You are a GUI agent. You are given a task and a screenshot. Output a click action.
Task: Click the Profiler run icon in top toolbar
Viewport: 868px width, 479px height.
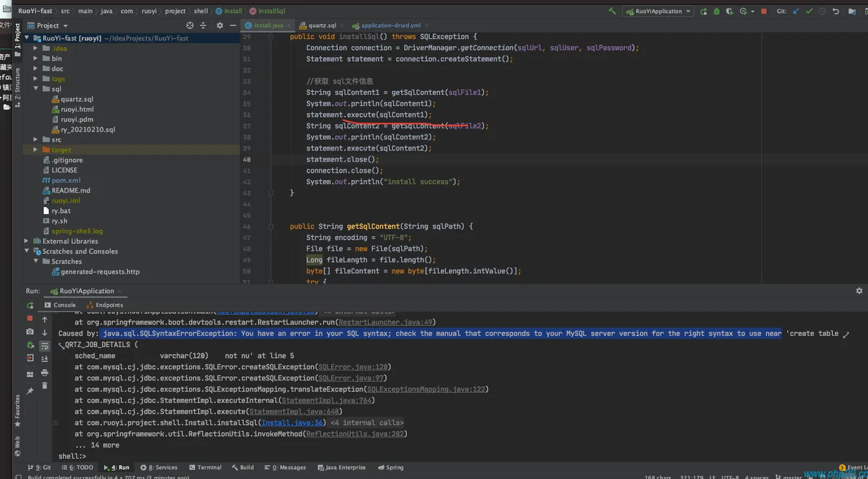(743, 11)
